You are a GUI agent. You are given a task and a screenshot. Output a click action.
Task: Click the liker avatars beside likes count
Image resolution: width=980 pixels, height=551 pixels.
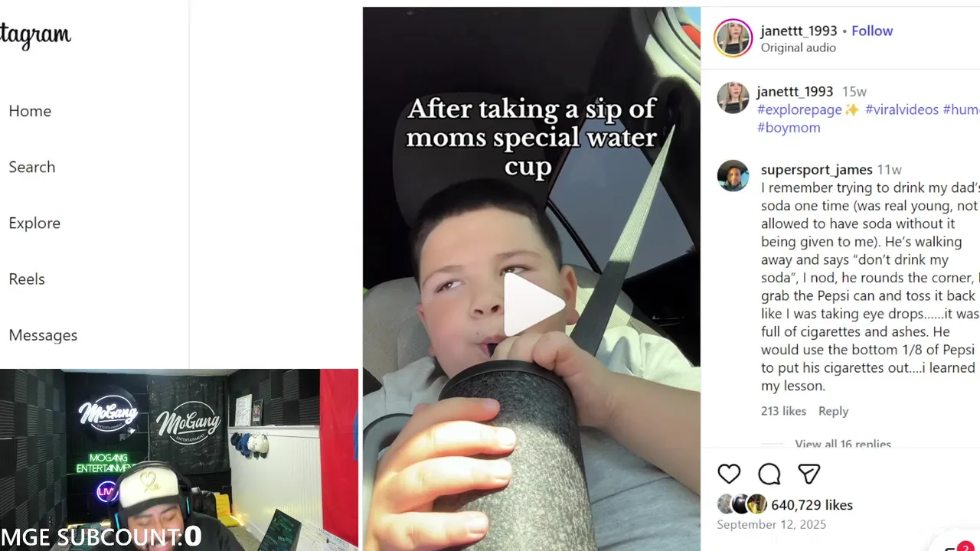tap(742, 504)
